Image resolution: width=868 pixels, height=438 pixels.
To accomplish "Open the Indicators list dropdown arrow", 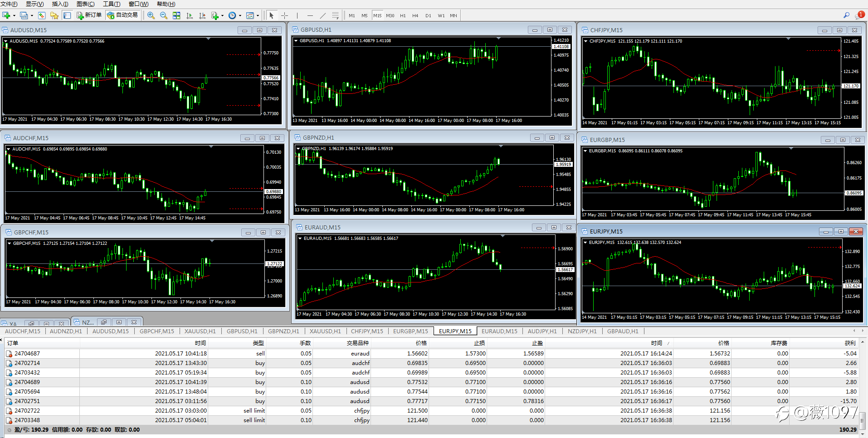I will click(x=222, y=16).
